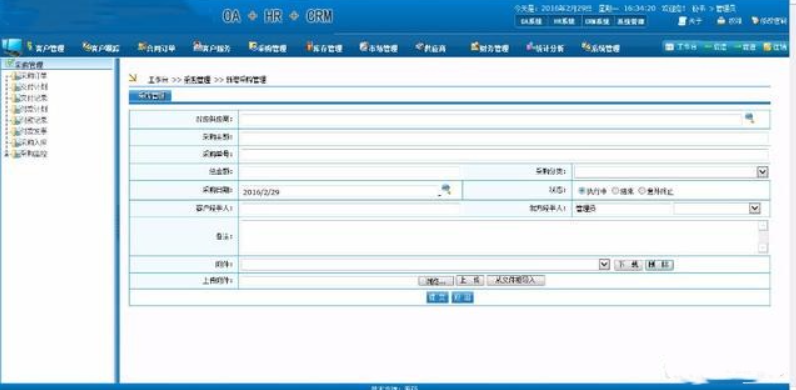Click the lookup icon beside the top form field
Viewport: 796px width, 390px height.
coord(749,118)
